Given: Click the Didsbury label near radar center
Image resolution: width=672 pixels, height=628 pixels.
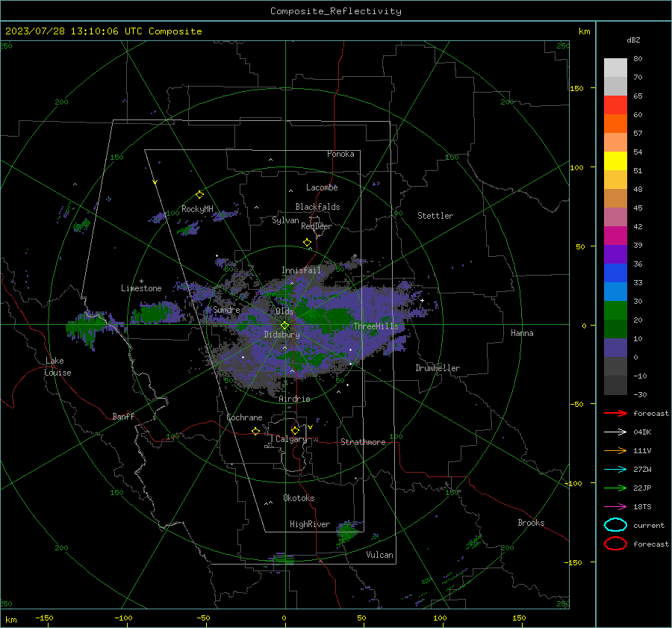Looking at the screenshot, I should pos(281,335).
